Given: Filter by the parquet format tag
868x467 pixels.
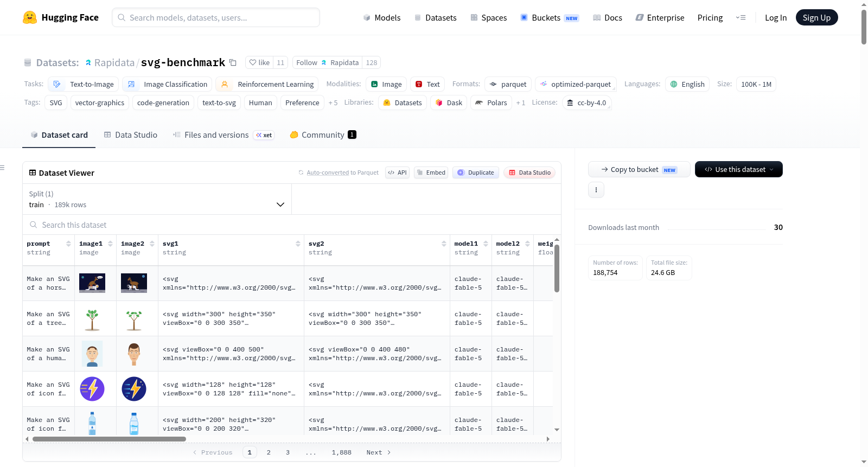Looking at the screenshot, I should (x=508, y=84).
